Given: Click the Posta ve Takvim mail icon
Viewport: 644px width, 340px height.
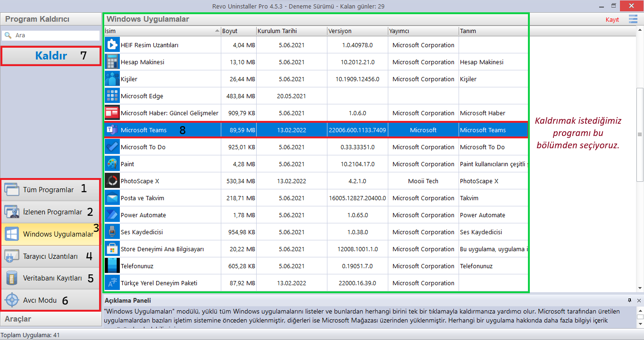Looking at the screenshot, I should (112, 198).
